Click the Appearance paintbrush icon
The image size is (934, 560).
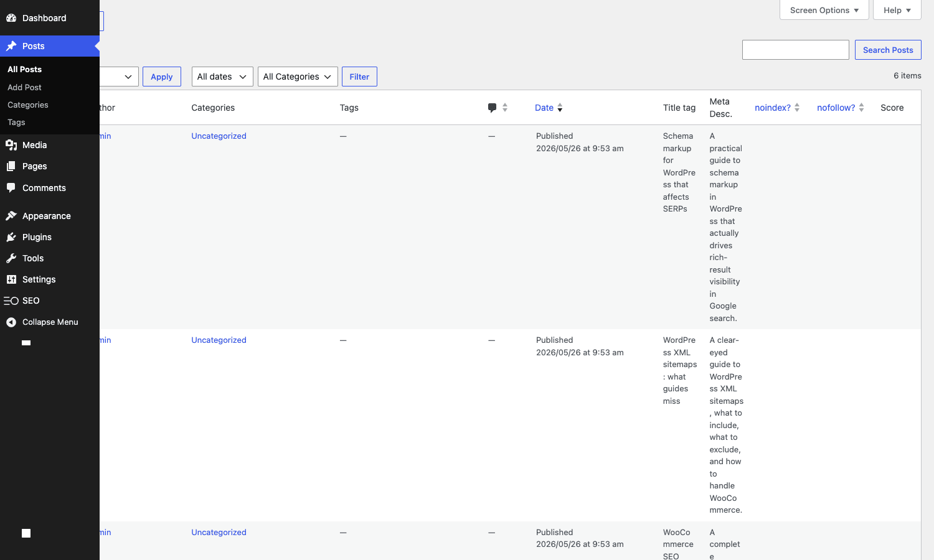(x=11, y=216)
